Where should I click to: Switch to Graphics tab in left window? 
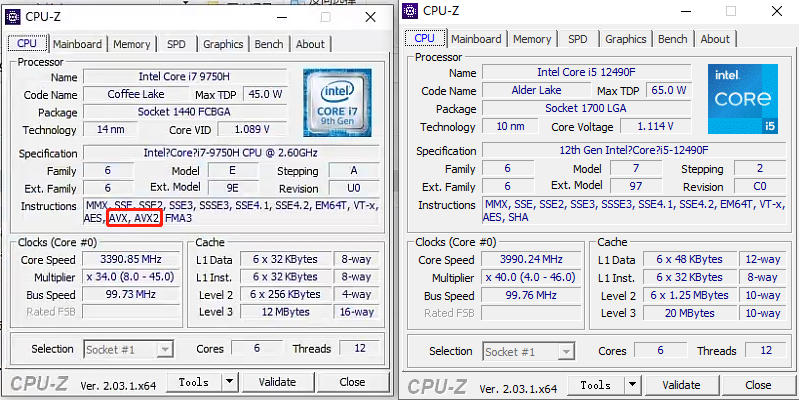[223, 44]
